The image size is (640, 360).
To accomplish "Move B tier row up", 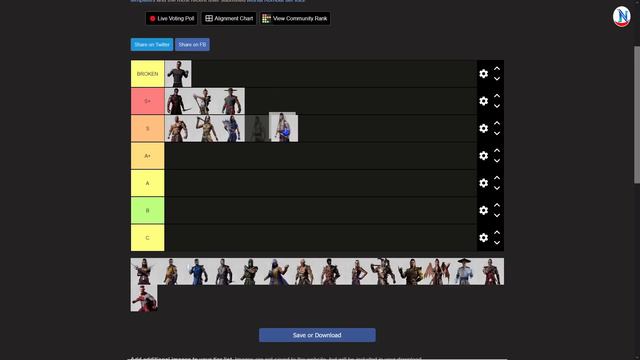I will (497, 205).
